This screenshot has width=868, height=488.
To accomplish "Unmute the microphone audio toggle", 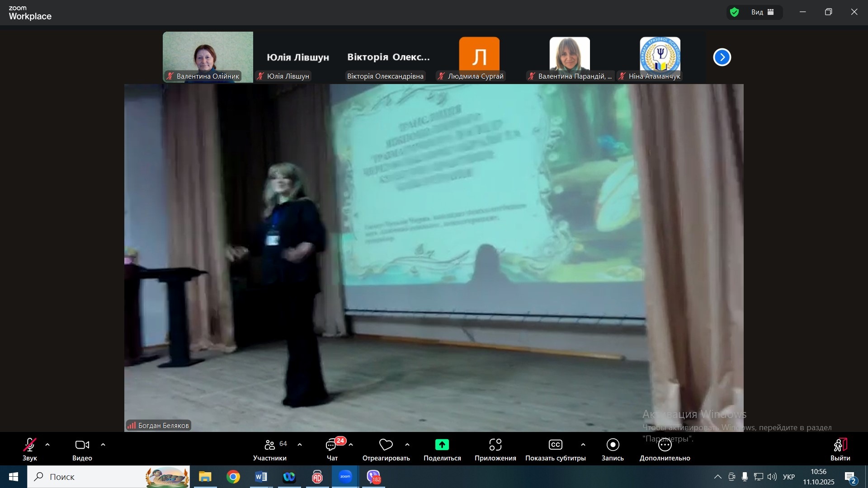I will [30, 445].
